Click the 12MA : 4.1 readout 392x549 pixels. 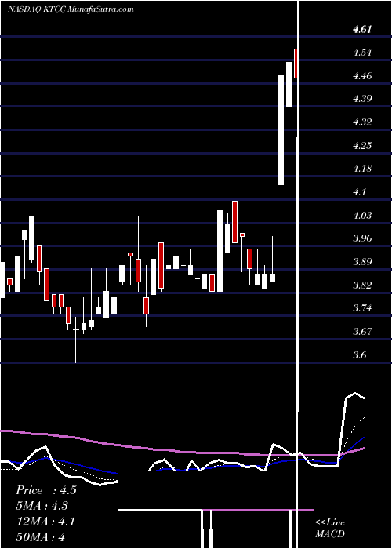(x=45, y=522)
